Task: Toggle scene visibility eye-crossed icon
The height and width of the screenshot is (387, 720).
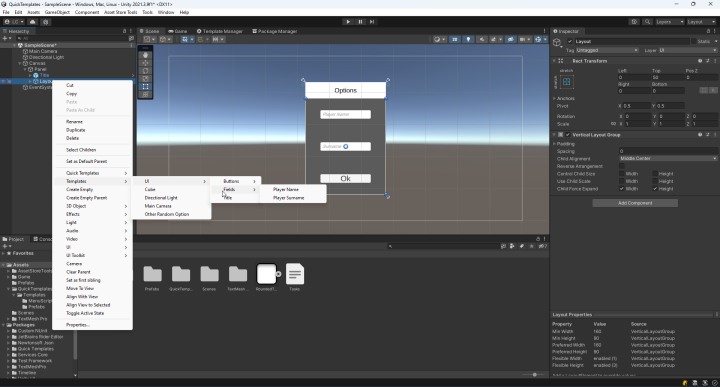Action: pos(511,39)
